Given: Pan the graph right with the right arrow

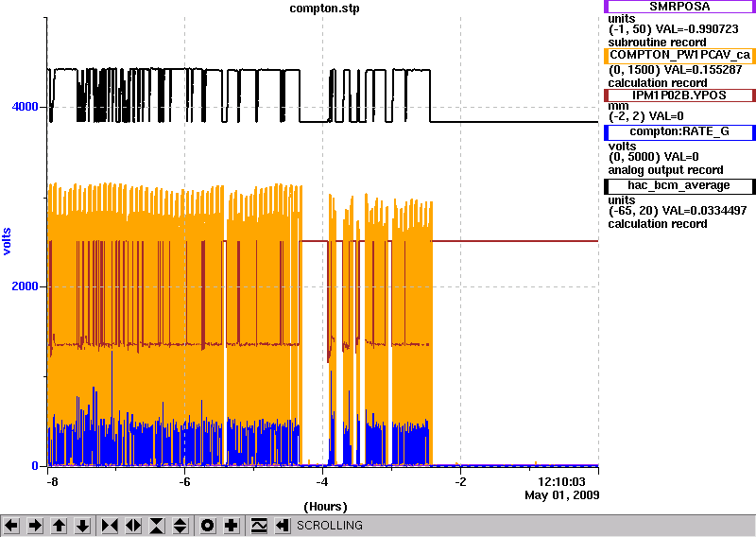Looking at the screenshot, I should pos(35,525).
